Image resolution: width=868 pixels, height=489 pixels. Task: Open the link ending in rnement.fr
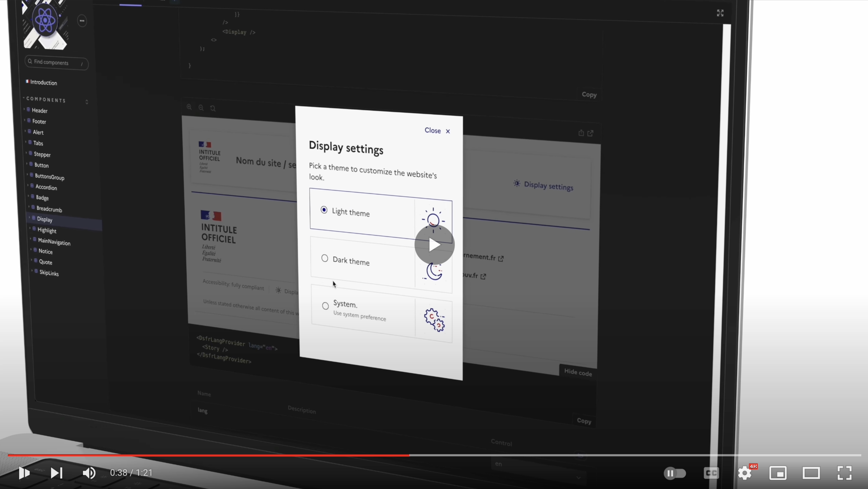tap(483, 257)
